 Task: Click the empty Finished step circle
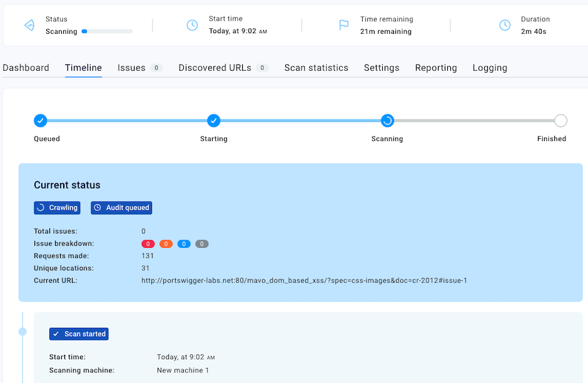pyautogui.click(x=560, y=120)
